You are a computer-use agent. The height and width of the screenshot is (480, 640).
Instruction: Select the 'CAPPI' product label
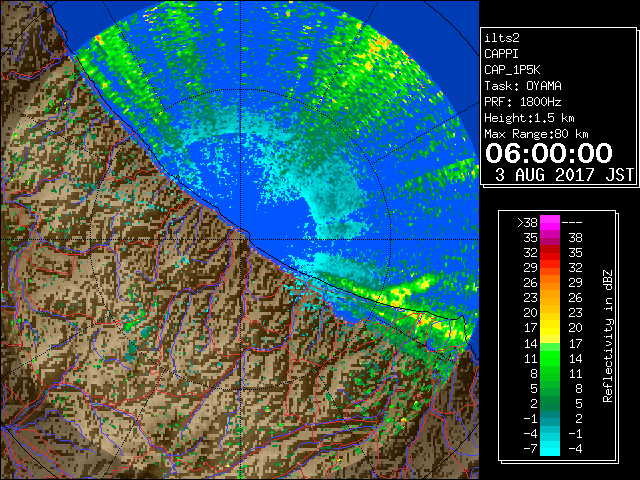pos(501,54)
